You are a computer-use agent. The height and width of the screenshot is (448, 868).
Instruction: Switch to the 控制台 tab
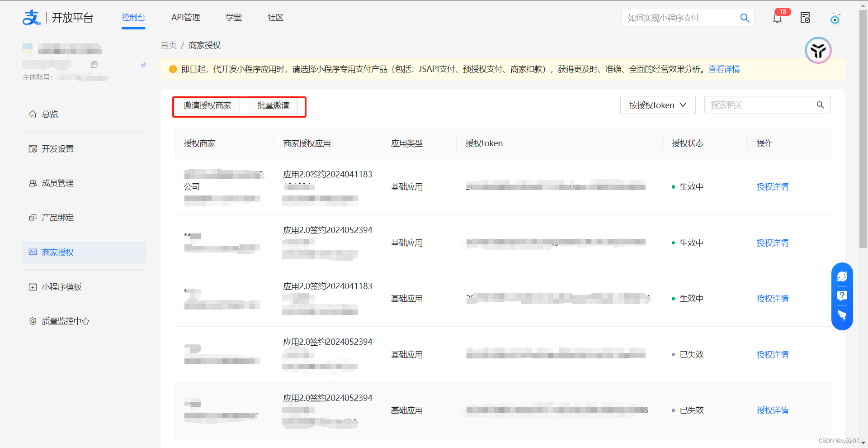pos(133,18)
